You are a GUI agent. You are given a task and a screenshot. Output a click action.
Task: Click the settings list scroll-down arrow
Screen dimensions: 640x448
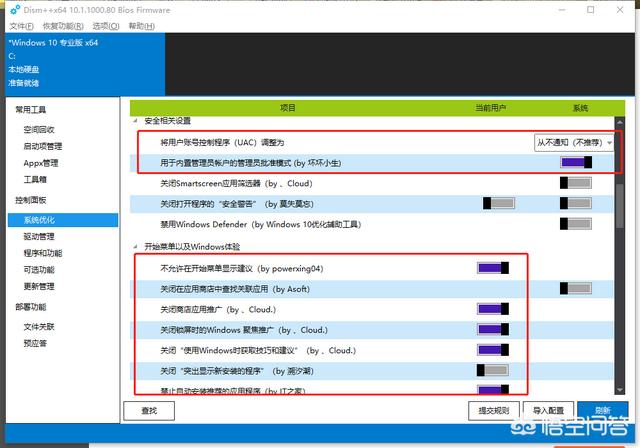620,390
